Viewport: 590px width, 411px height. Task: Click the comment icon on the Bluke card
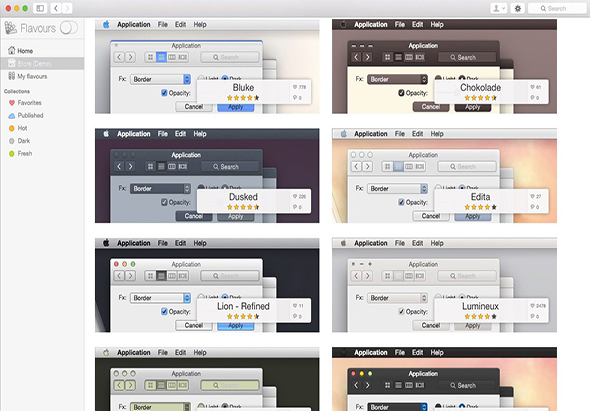click(x=295, y=98)
